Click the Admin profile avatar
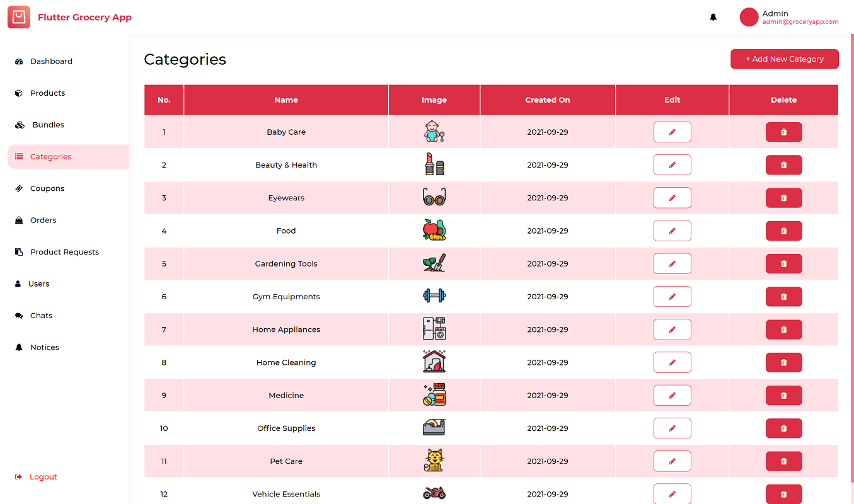The image size is (854, 504). tap(749, 17)
